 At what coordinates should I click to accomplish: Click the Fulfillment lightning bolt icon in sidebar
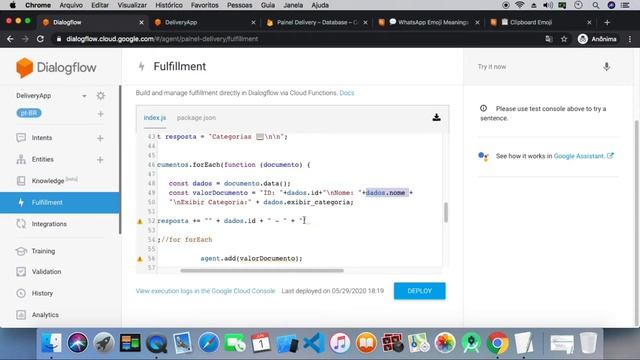click(21, 202)
